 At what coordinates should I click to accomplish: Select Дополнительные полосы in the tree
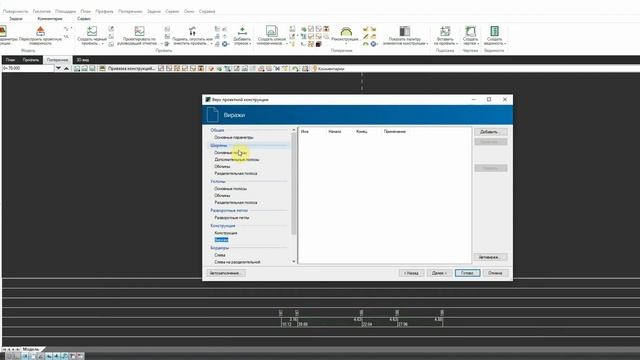[237, 160]
